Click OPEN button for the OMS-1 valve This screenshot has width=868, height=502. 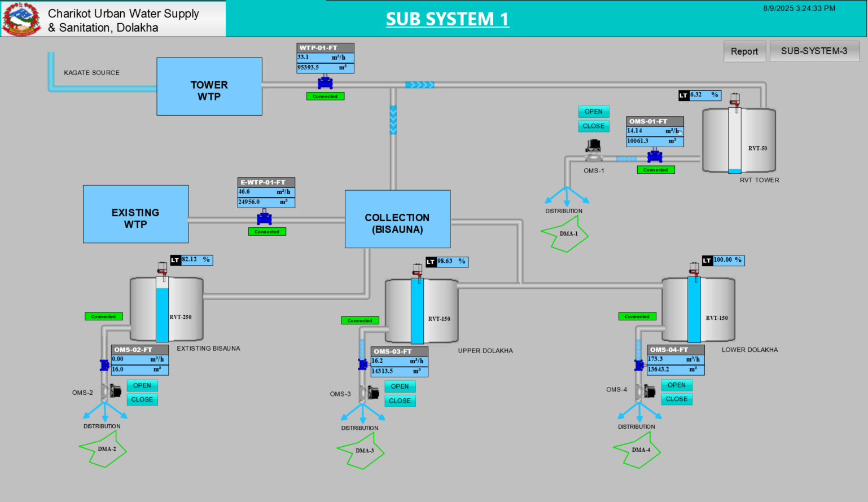tap(593, 112)
